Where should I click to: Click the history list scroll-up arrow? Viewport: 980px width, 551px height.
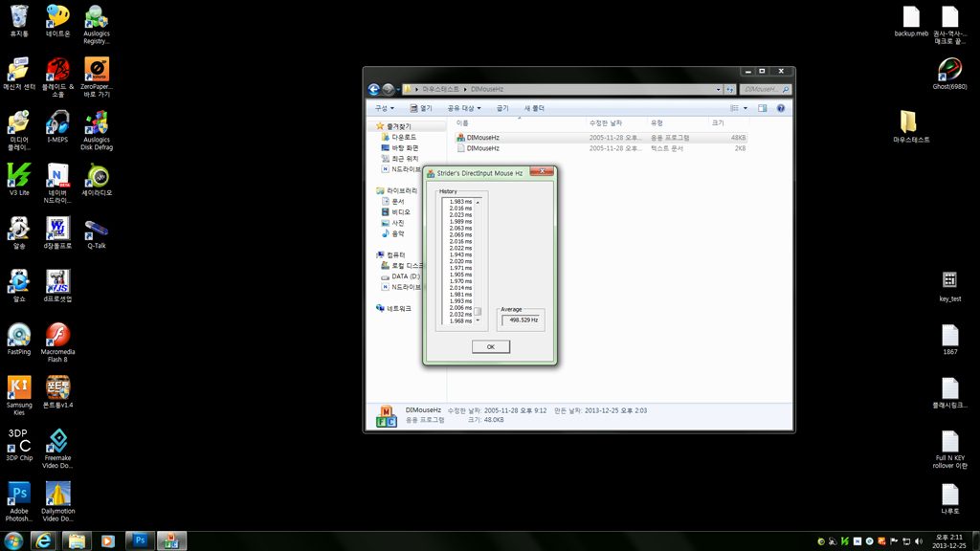click(478, 203)
